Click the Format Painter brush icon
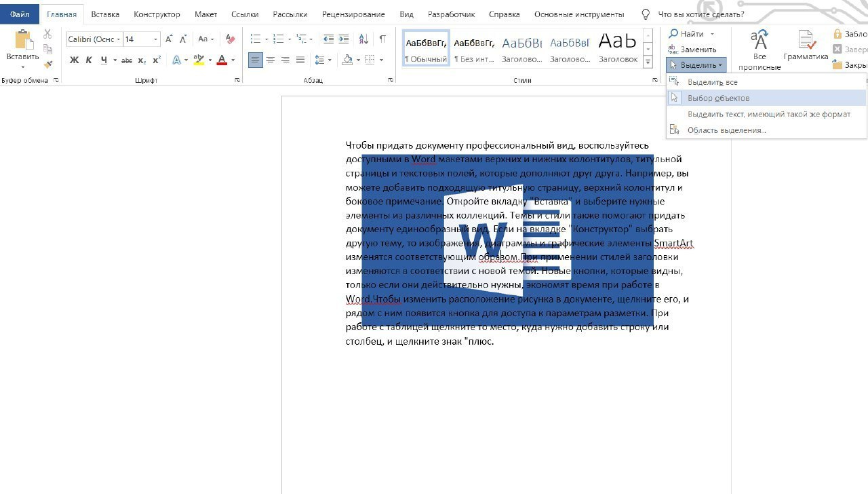Image resolution: width=868 pixels, height=494 pixels. coord(47,64)
